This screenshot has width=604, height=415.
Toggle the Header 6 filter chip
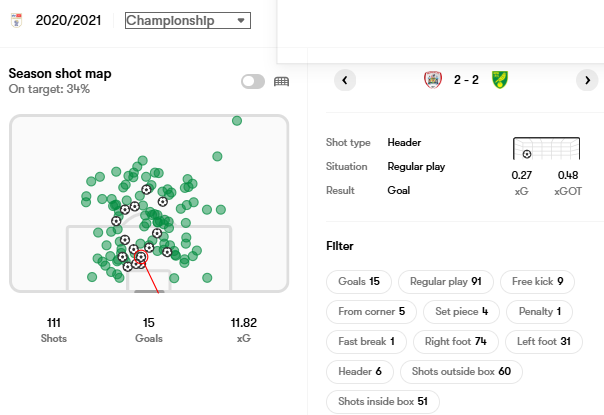pyautogui.click(x=359, y=372)
